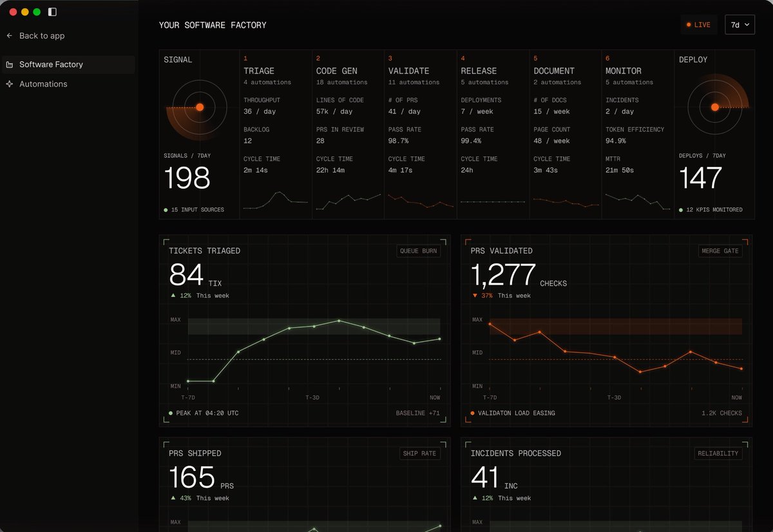Click CODE GEN 57k / day value
773x532 pixels.
click(x=334, y=111)
